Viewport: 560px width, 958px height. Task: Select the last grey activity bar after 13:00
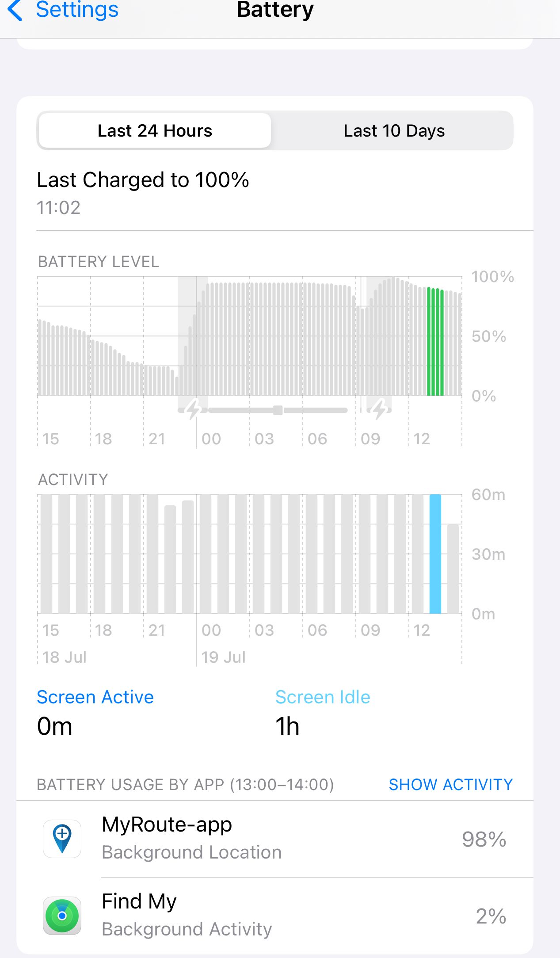453,569
